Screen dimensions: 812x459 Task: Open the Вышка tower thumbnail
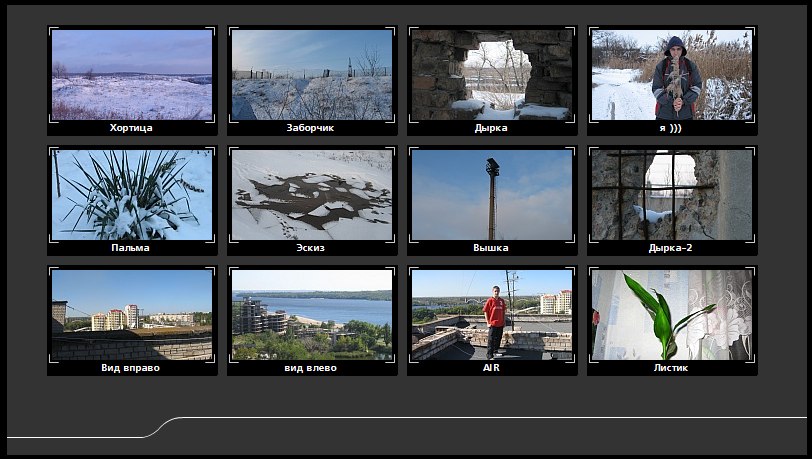[x=492, y=195]
